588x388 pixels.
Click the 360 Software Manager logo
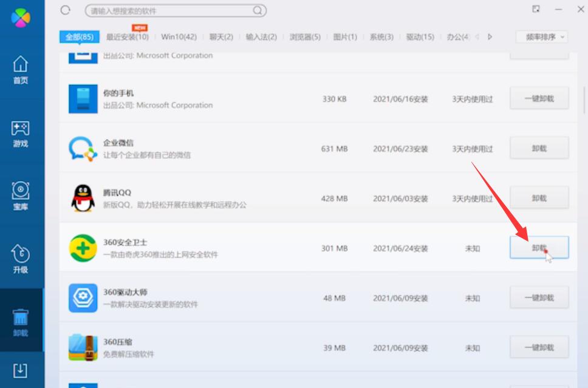click(x=21, y=17)
